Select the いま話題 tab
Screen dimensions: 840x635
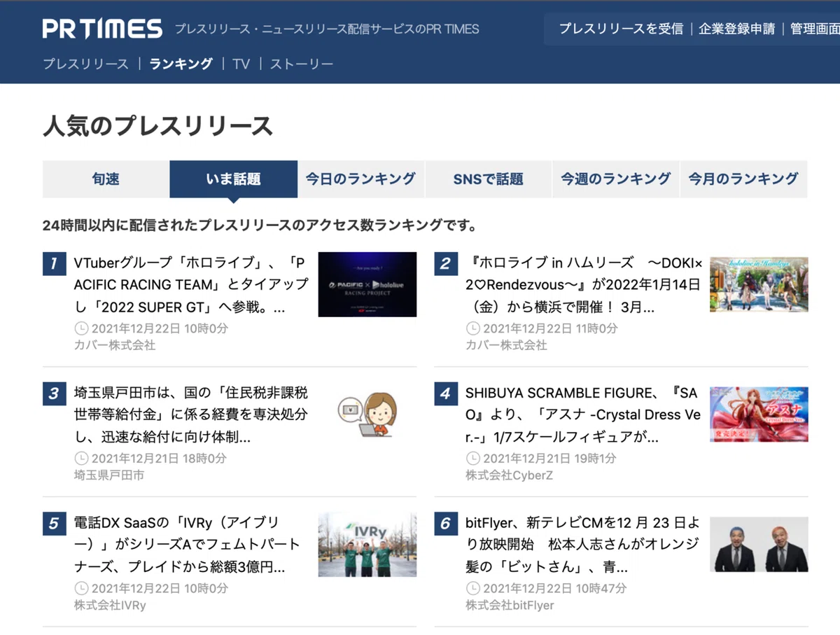pos(234,179)
